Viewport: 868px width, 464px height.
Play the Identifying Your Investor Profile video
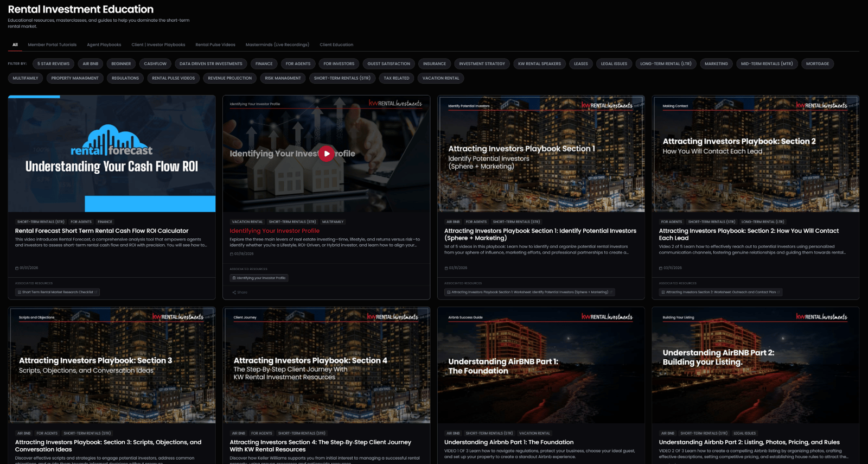coord(326,154)
